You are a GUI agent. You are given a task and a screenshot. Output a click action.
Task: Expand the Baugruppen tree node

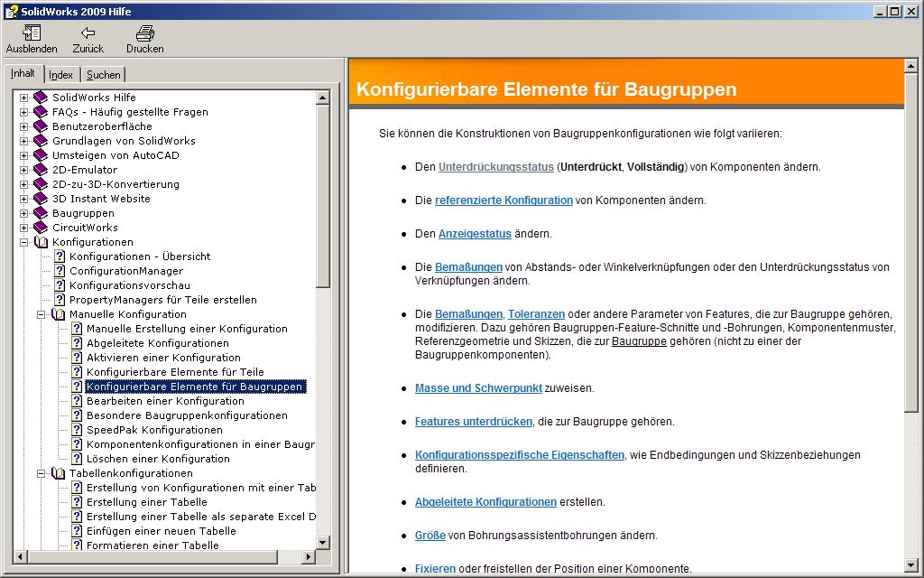click(23, 213)
